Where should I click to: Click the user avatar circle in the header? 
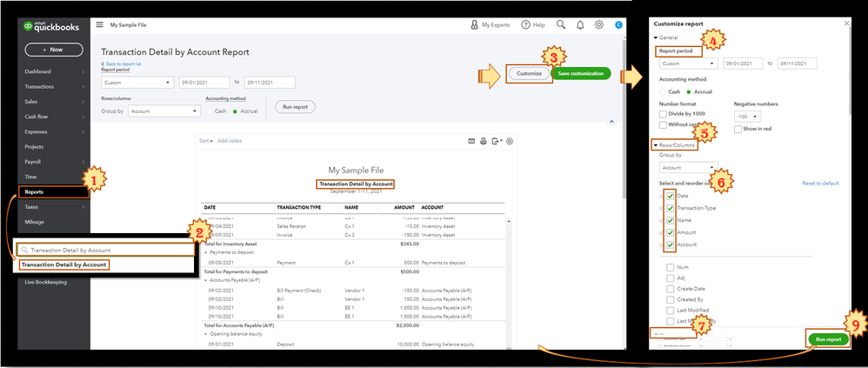618,25
